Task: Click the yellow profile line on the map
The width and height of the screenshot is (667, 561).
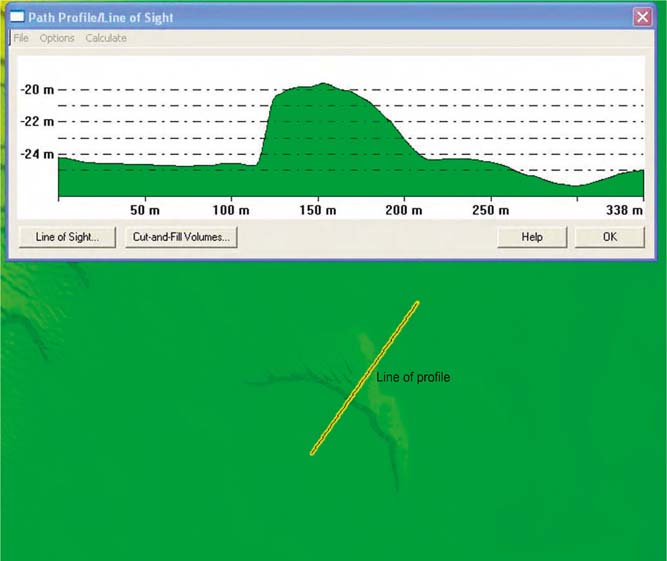Action: pos(365,378)
